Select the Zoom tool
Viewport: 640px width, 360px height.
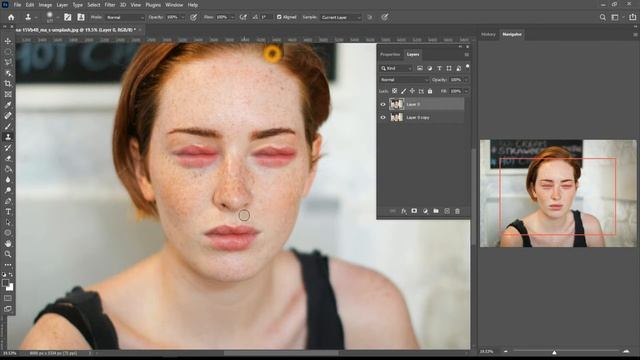8,254
